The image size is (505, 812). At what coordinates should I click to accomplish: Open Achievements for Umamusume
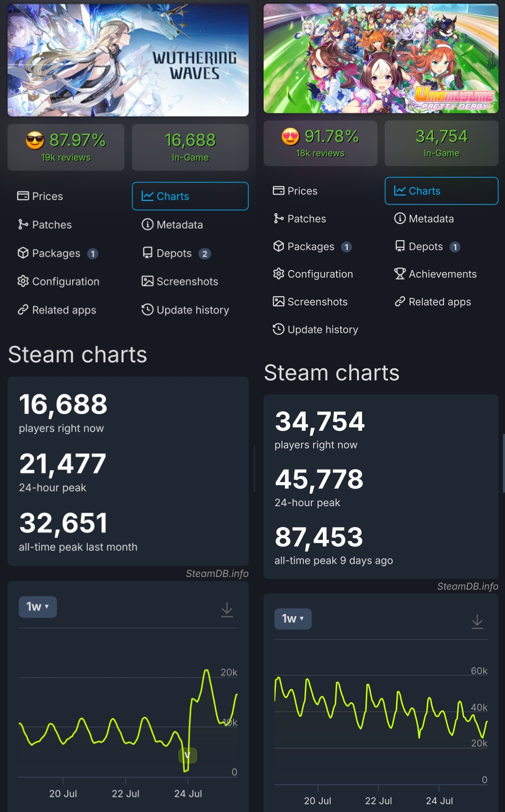[435, 274]
